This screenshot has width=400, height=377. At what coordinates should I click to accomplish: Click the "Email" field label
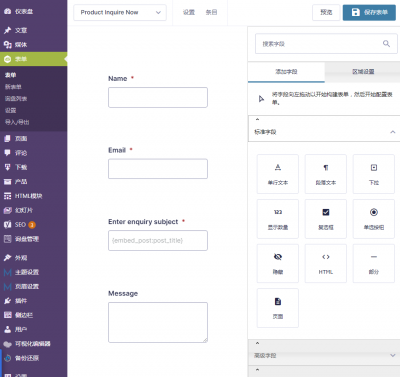point(117,150)
